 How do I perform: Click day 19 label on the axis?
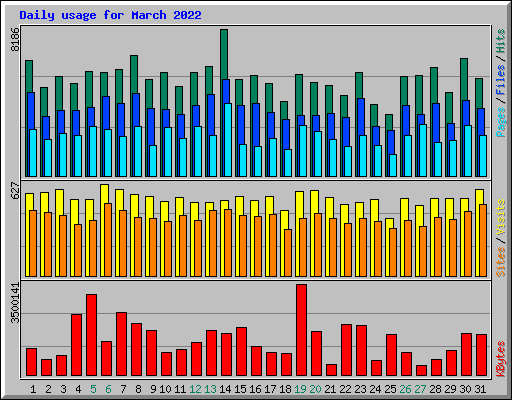300,389
